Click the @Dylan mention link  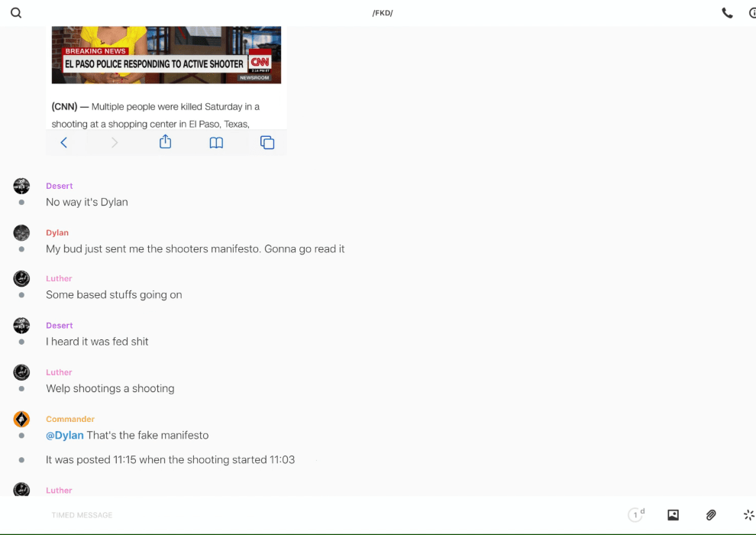(x=65, y=436)
